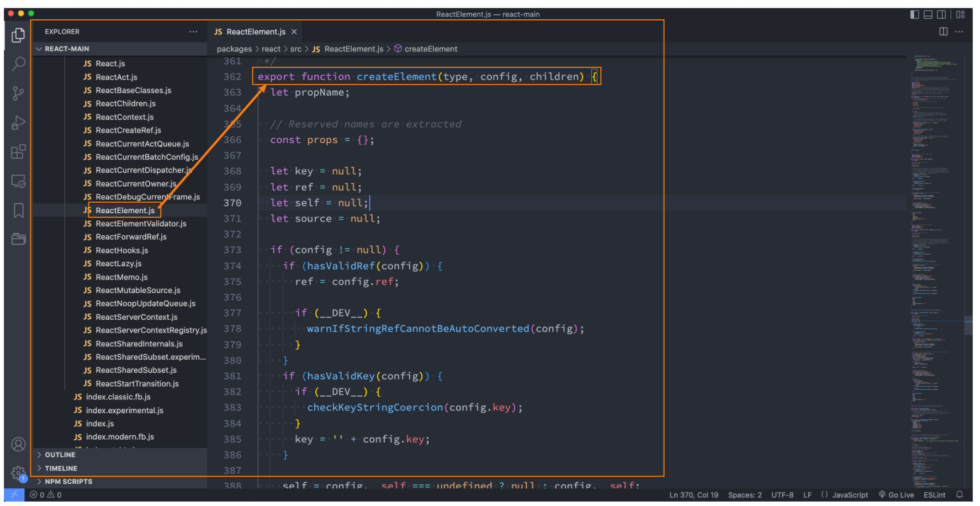Click the remote window indicator in status bar

(x=14, y=495)
